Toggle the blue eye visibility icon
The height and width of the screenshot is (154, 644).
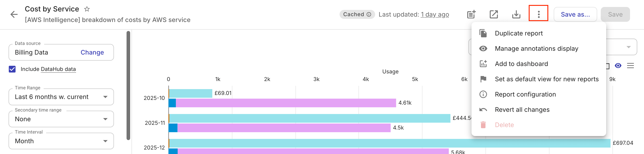coord(618,66)
